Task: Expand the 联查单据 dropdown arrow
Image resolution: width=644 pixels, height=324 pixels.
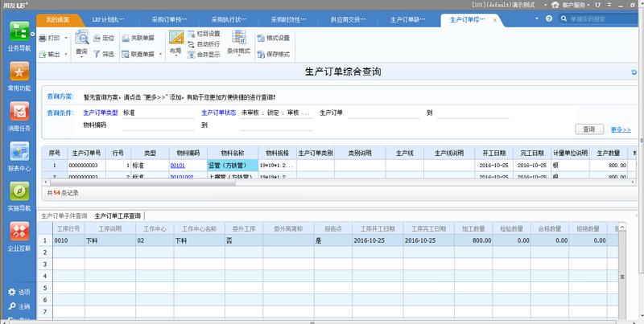Action: tap(160, 54)
